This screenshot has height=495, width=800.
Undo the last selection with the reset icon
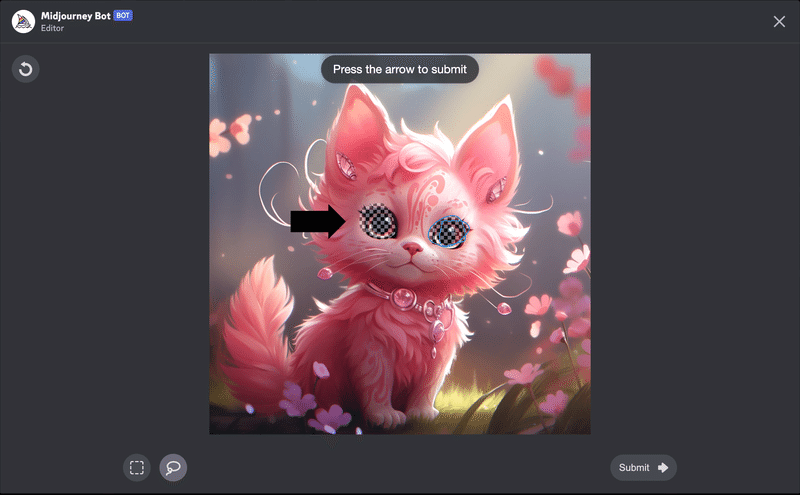coord(26,69)
